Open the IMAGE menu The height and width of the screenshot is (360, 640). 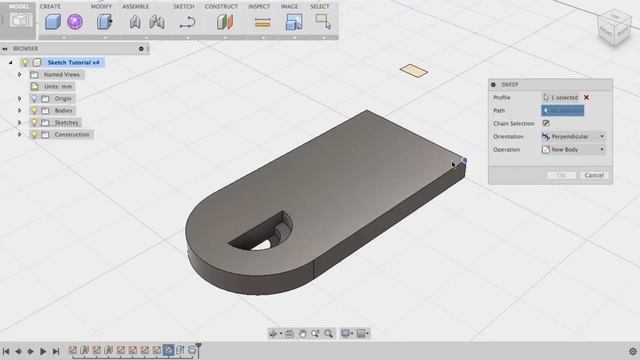coord(289,7)
